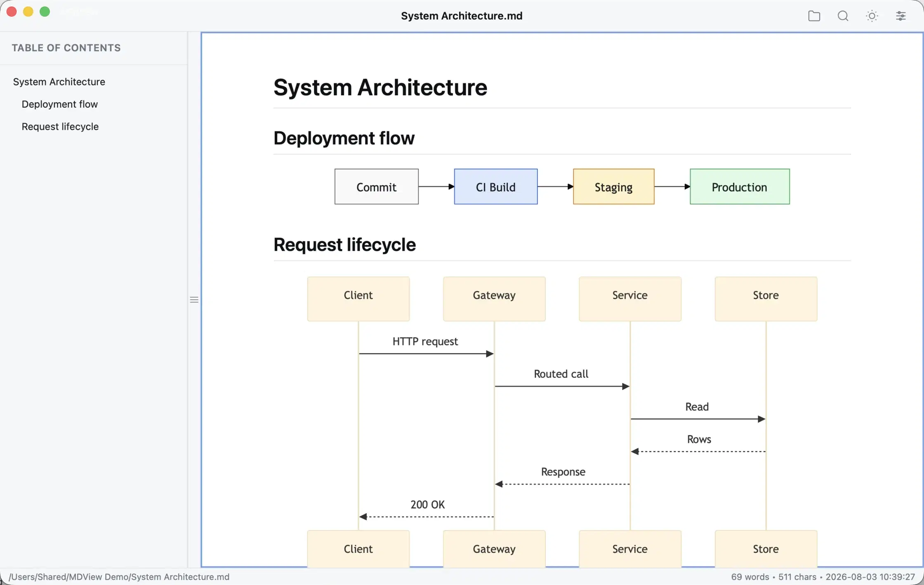Toggle light/dark theme sun icon
The image size is (924, 585).
pos(872,16)
